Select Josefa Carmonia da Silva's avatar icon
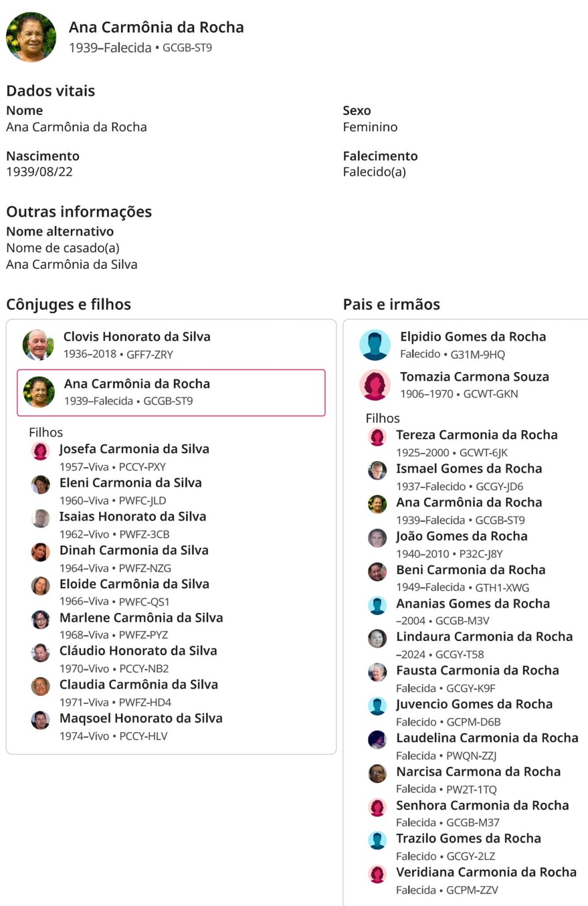This screenshot has width=588, height=906. click(40, 451)
